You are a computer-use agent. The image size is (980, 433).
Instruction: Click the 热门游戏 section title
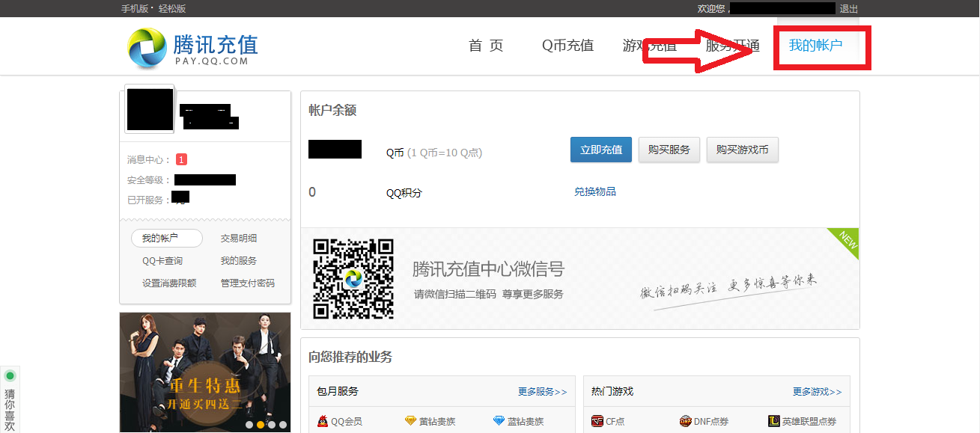click(612, 391)
